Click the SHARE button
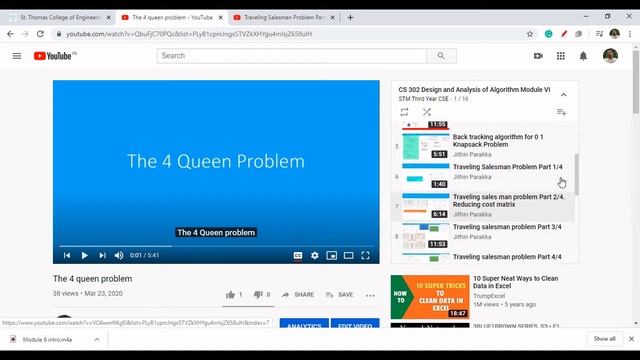The height and width of the screenshot is (360, 640). tap(298, 295)
